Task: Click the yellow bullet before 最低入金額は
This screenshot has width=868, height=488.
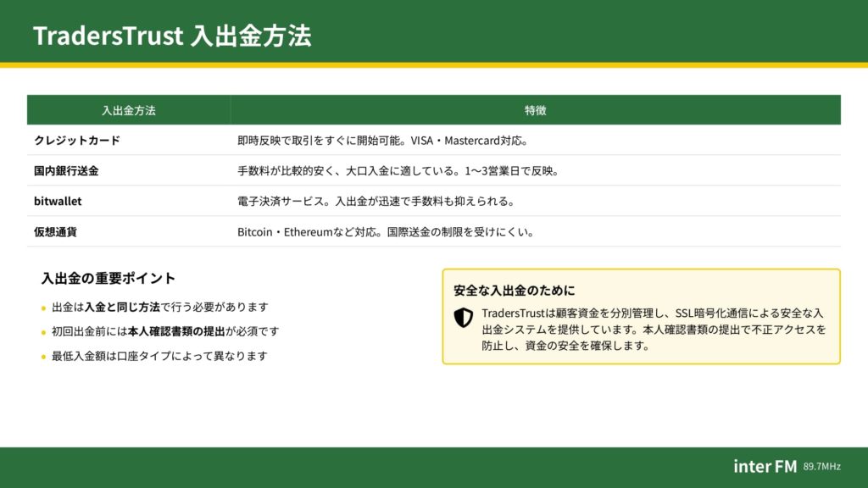Action: 44,357
